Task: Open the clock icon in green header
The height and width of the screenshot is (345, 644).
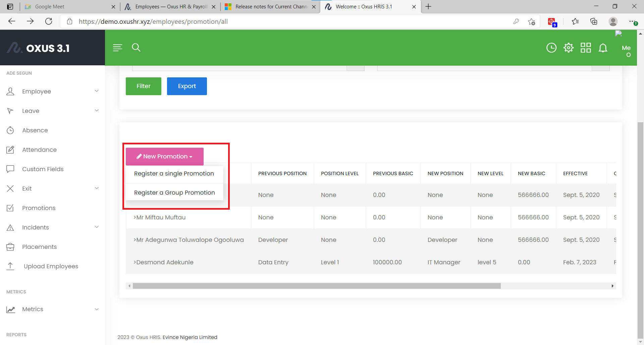Action: 551,48
